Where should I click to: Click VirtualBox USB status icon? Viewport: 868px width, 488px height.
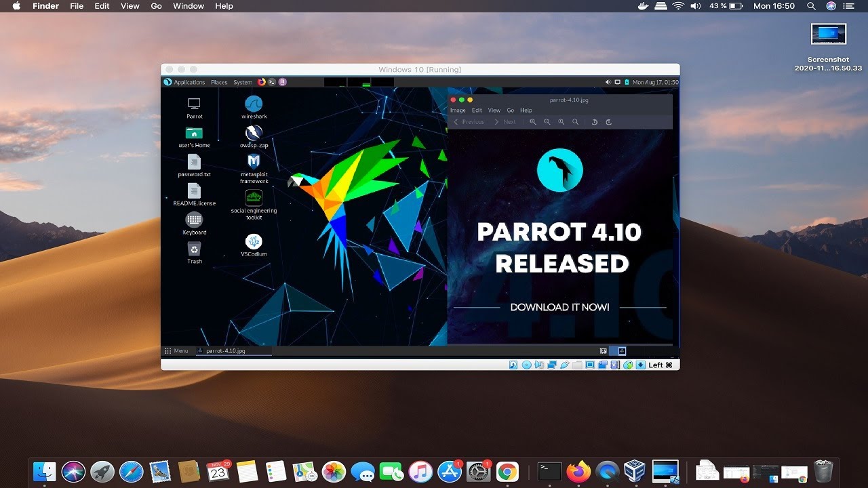coord(564,365)
